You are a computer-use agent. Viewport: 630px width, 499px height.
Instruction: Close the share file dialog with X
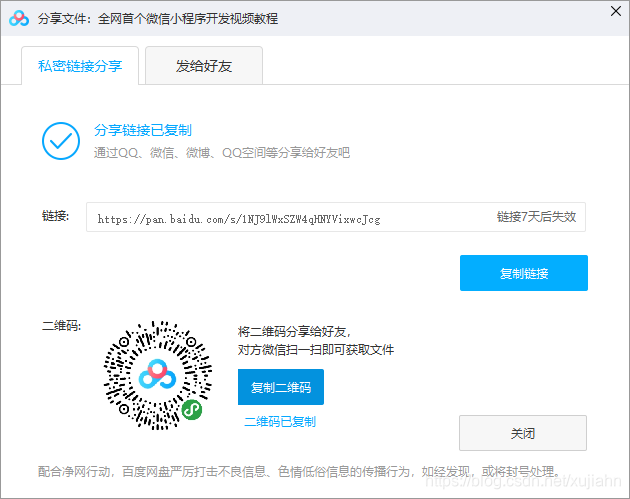[616, 11]
